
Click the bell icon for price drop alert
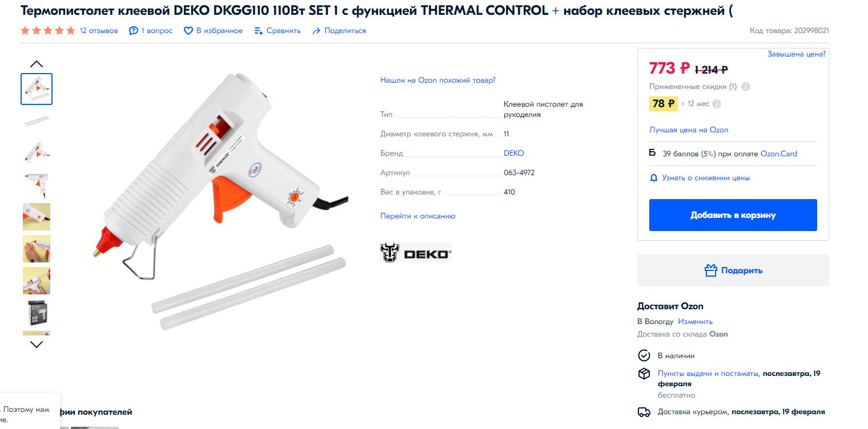654,178
